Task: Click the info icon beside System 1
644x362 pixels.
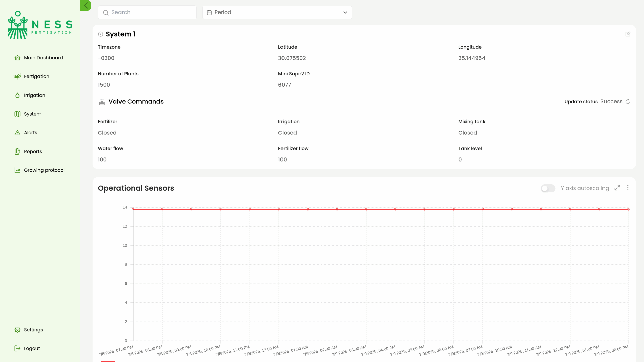Action: tap(101, 34)
